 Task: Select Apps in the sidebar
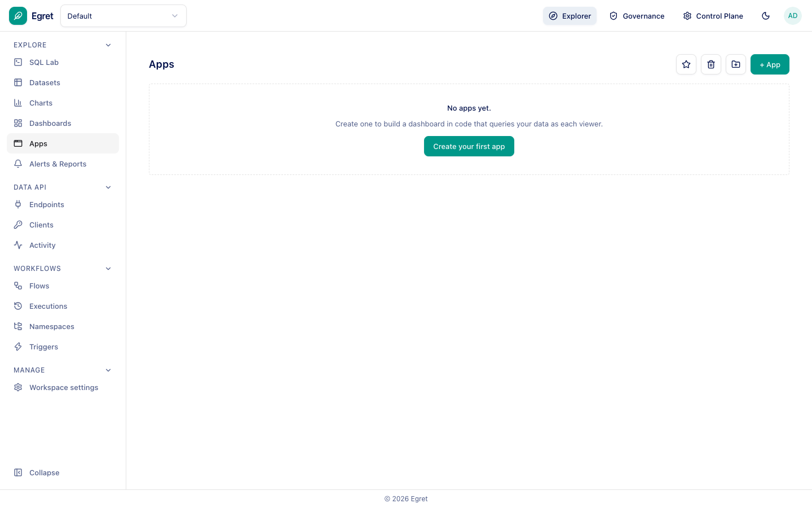63,143
